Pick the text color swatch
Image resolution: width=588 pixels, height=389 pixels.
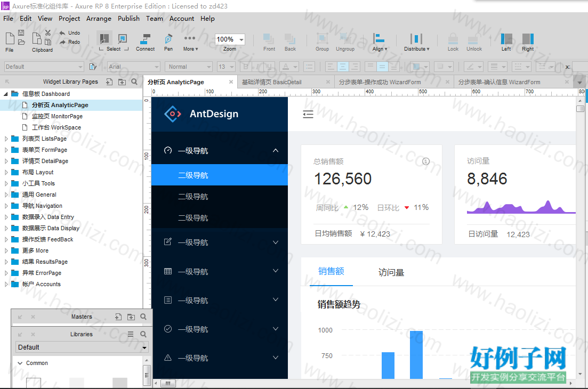tap(286, 67)
